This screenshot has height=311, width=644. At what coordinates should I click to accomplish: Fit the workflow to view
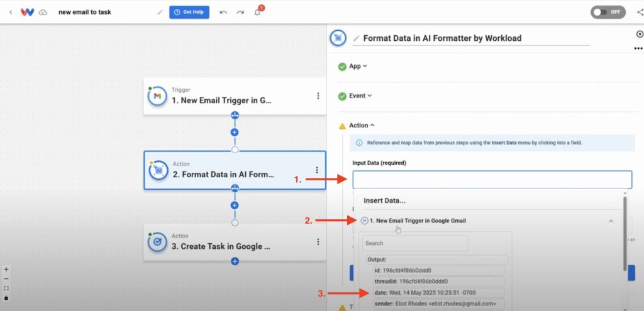point(6,288)
